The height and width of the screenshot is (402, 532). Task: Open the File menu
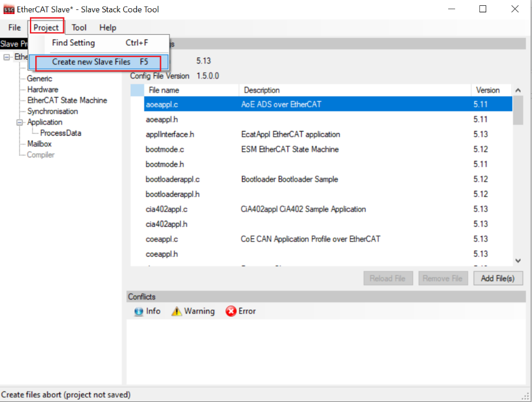[15, 28]
